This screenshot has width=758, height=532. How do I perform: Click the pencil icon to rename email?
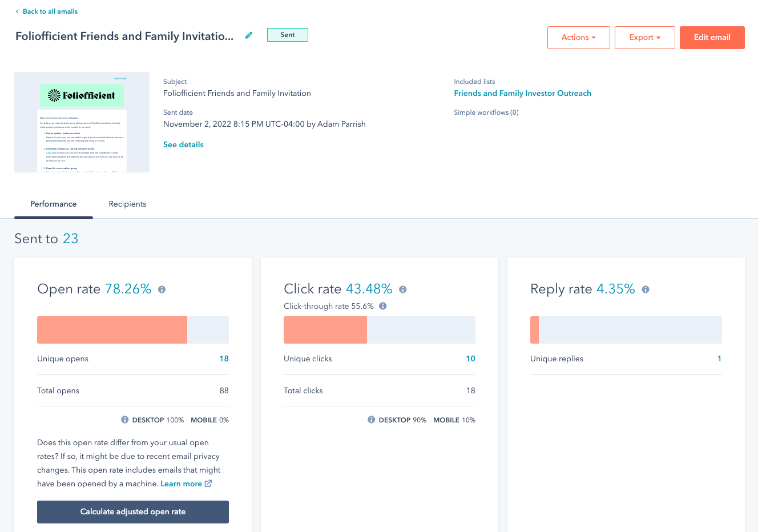(x=249, y=35)
